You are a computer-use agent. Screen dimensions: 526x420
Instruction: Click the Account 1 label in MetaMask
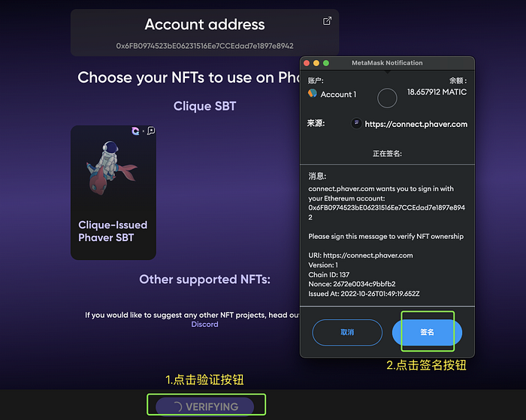click(x=338, y=95)
